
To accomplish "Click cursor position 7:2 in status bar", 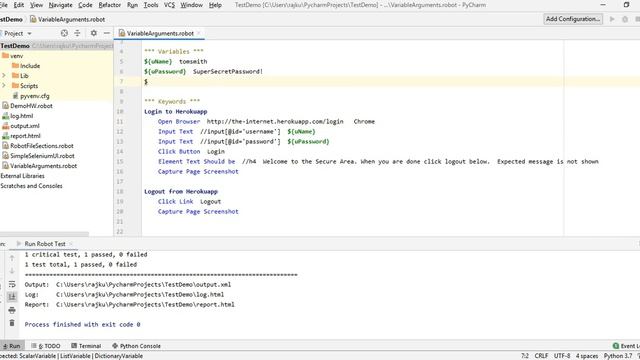I will coord(525,356).
